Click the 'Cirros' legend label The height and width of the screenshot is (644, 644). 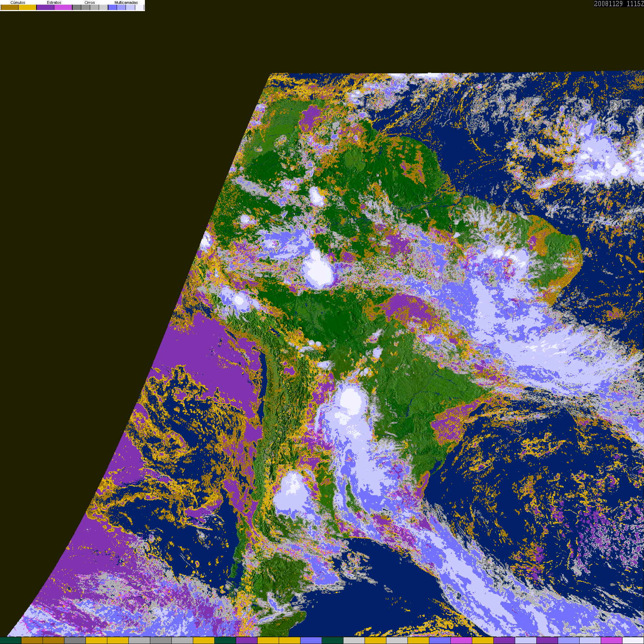[x=90, y=3]
